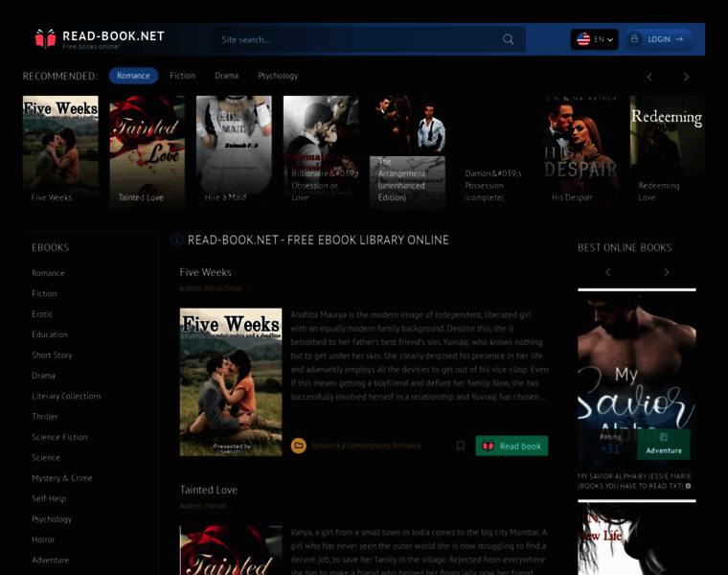
Task: Open Psychology category in Ebooks sidebar
Action: click(x=52, y=518)
